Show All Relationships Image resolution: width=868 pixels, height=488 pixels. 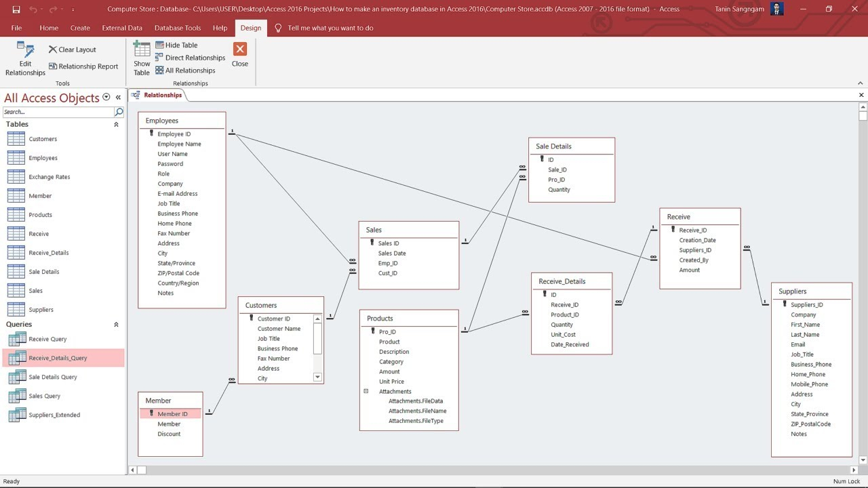[185, 70]
